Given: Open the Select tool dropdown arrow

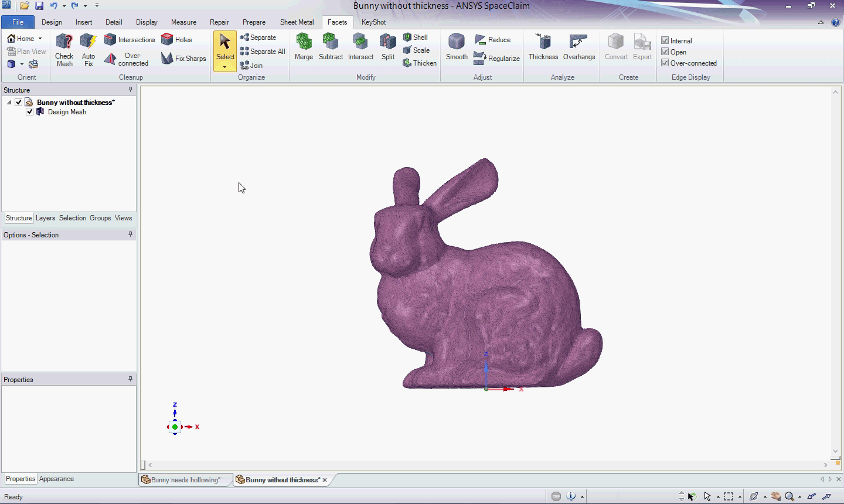Looking at the screenshot, I should click(x=224, y=67).
